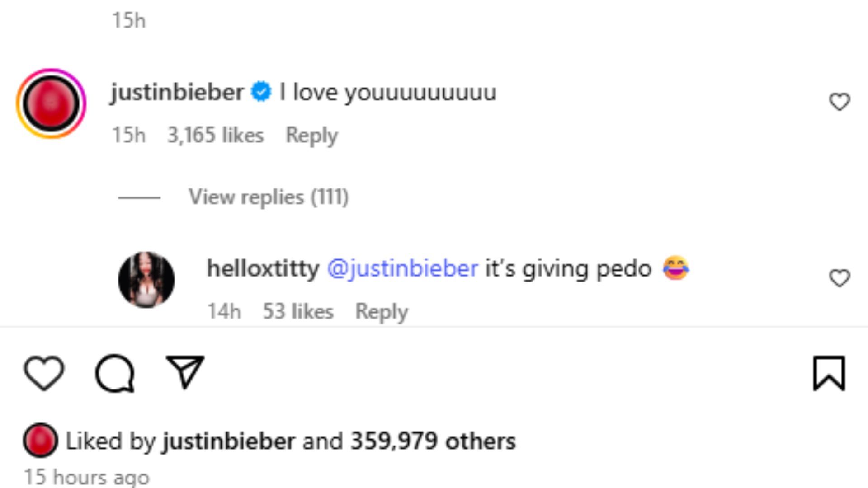The image size is (868, 488).
Task: Like justinbieber's "I love youuuuuuuuu" comment
Action: 839,102
